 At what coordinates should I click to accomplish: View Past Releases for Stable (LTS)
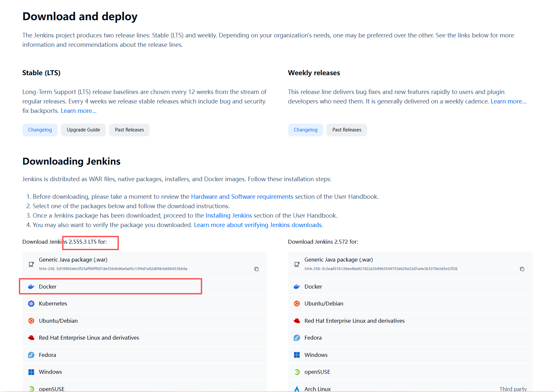129,130
